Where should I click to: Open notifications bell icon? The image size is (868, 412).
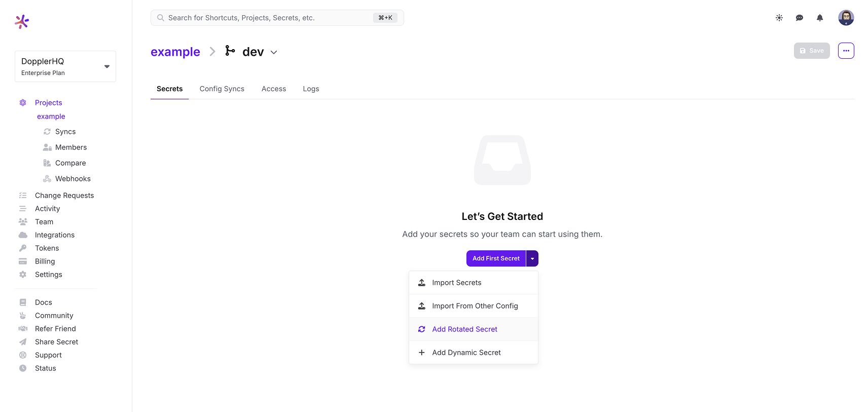(820, 18)
